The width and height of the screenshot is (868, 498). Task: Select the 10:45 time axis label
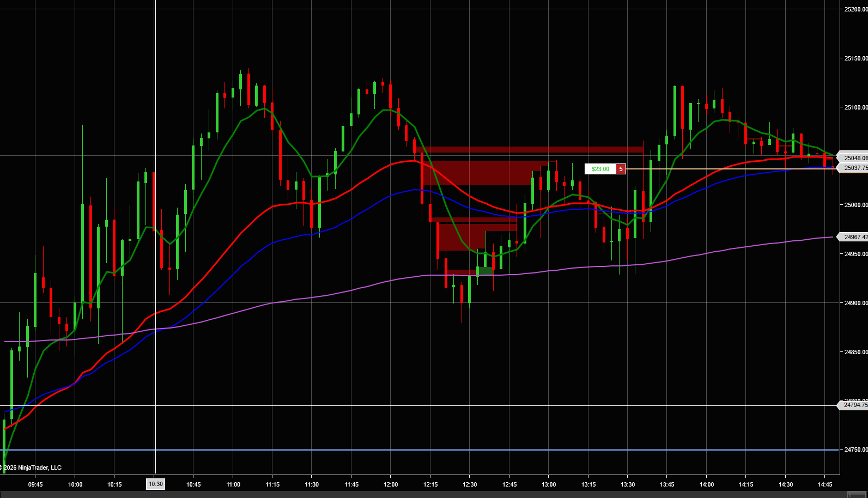(x=193, y=484)
